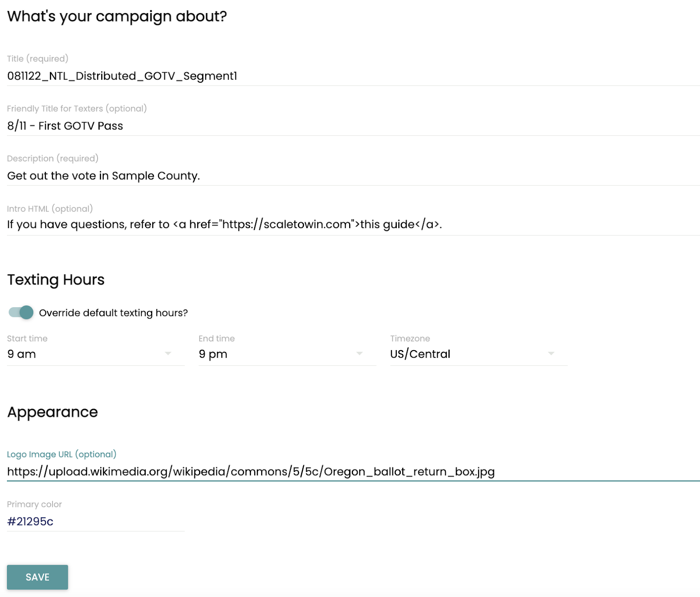
Task: Select the Logo Image URL field
Action: (353, 472)
